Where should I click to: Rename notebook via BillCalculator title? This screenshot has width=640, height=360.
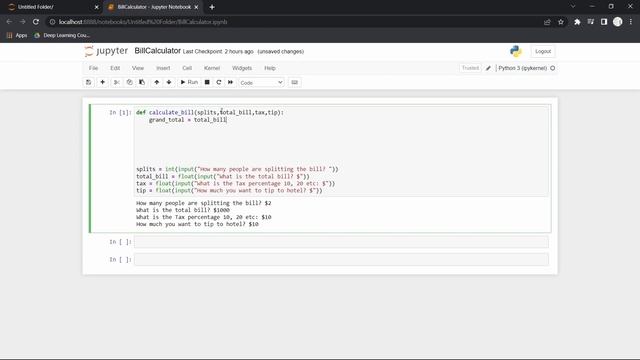click(x=158, y=51)
